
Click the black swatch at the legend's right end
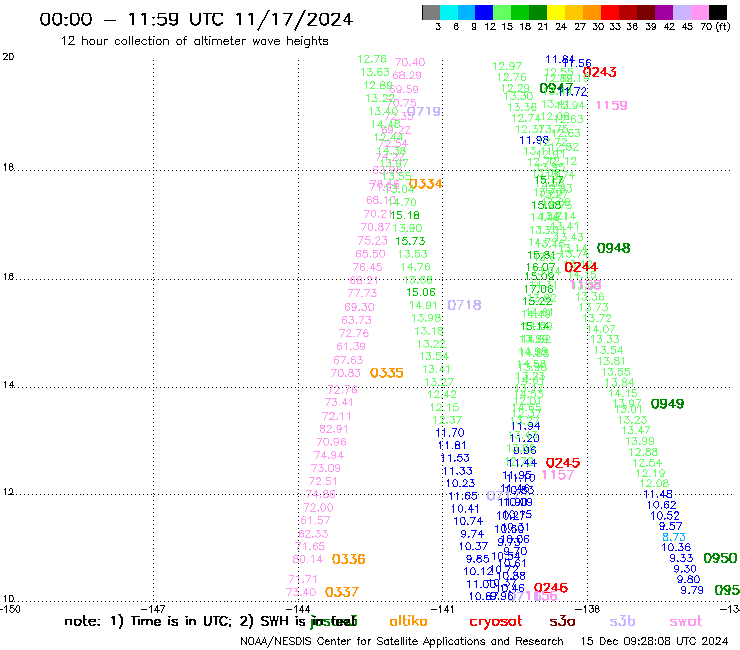(x=717, y=12)
